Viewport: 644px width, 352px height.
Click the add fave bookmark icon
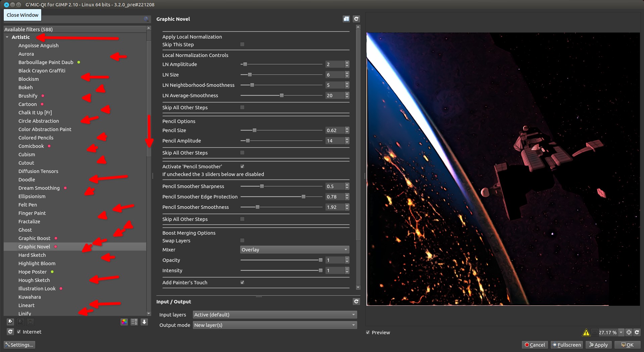click(10, 322)
